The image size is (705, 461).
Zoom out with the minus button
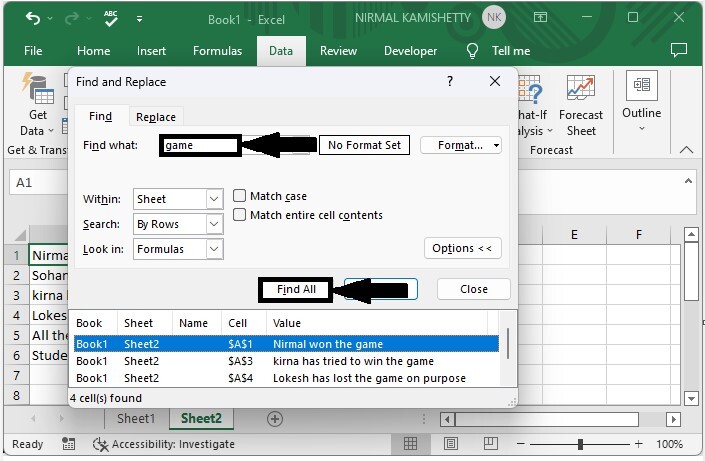521,444
